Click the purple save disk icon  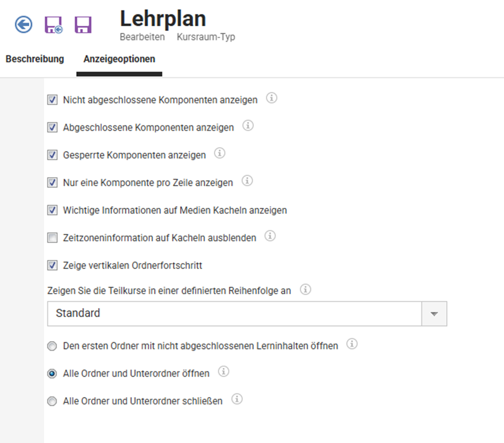84,24
